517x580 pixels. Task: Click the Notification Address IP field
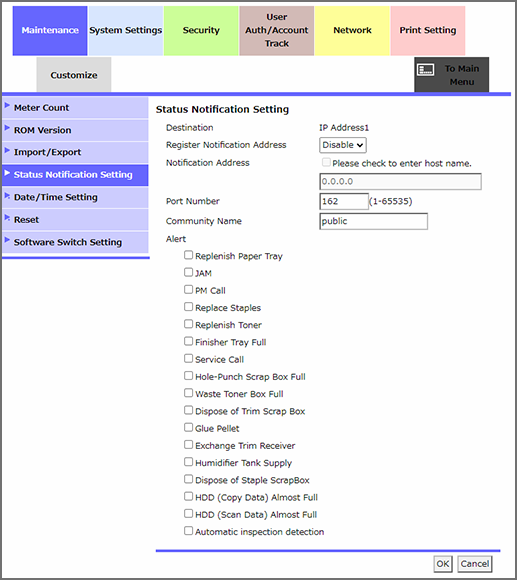pos(401,182)
